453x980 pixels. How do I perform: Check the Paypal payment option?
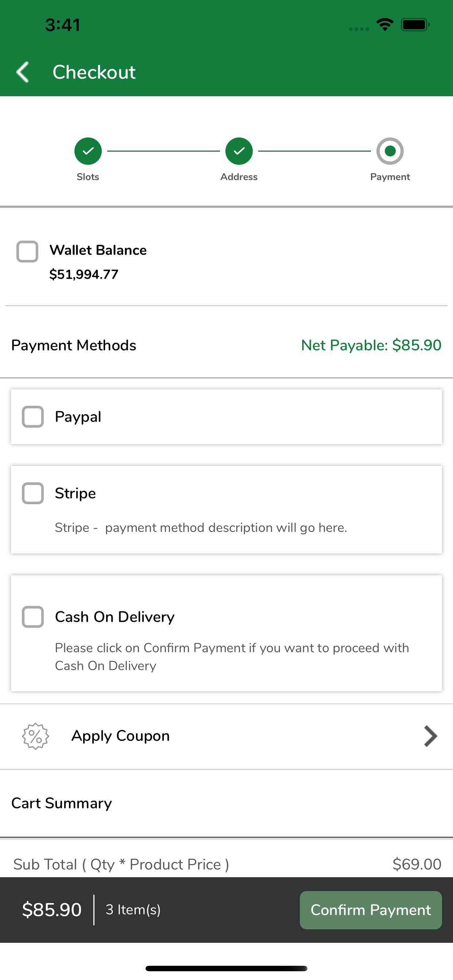click(33, 417)
